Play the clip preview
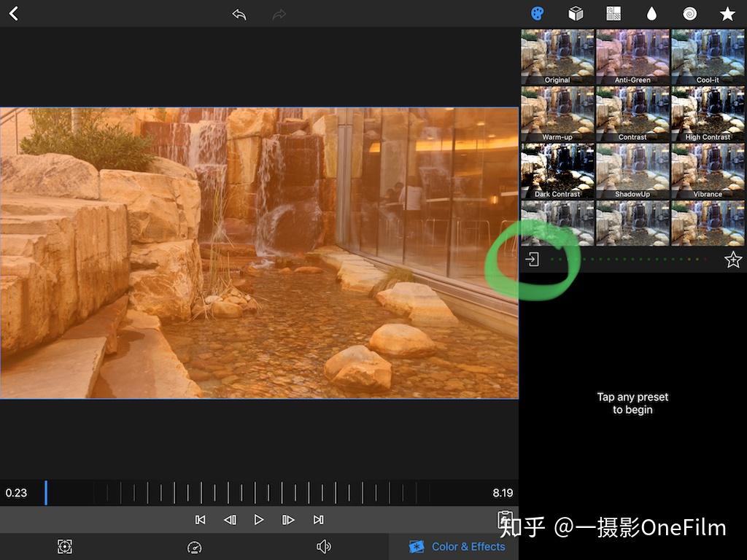This screenshot has height=560, width=747. click(259, 520)
